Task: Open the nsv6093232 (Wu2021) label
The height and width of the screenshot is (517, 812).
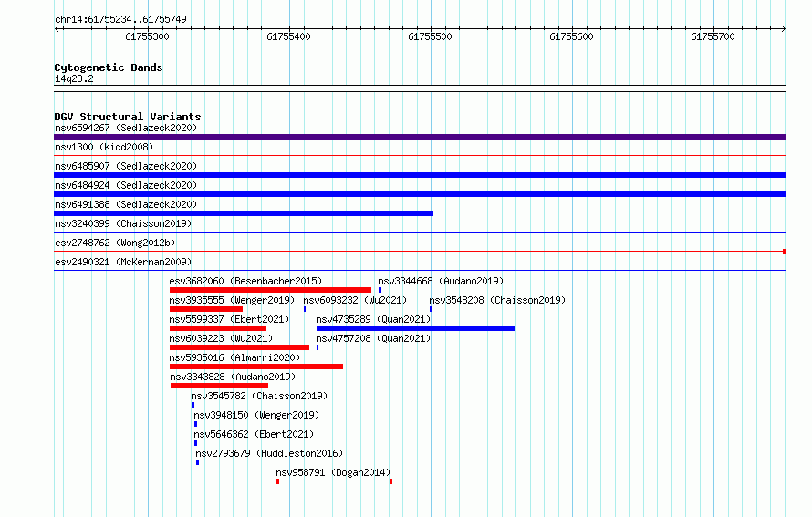Action: pyautogui.click(x=355, y=300)
